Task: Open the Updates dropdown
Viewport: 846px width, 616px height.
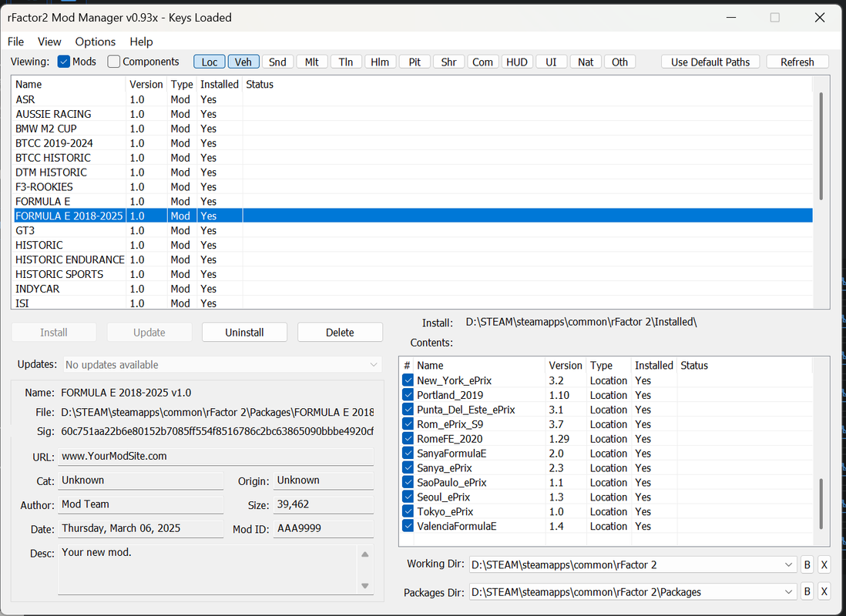Action: (223, 365)
